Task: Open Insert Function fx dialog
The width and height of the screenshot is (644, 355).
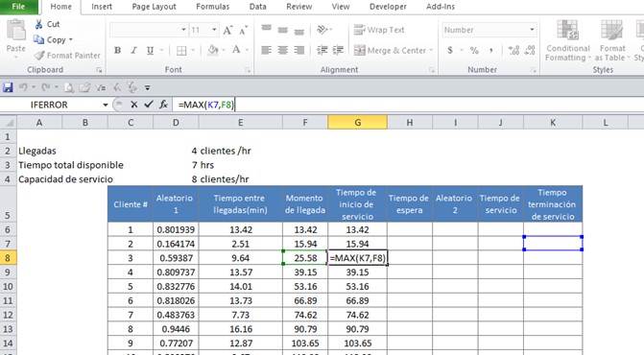Action: point(163,105)
